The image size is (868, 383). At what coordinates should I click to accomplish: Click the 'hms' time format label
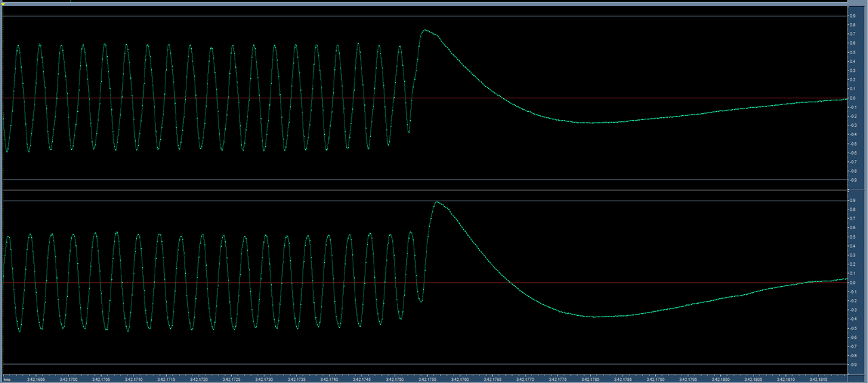point(7,380)
